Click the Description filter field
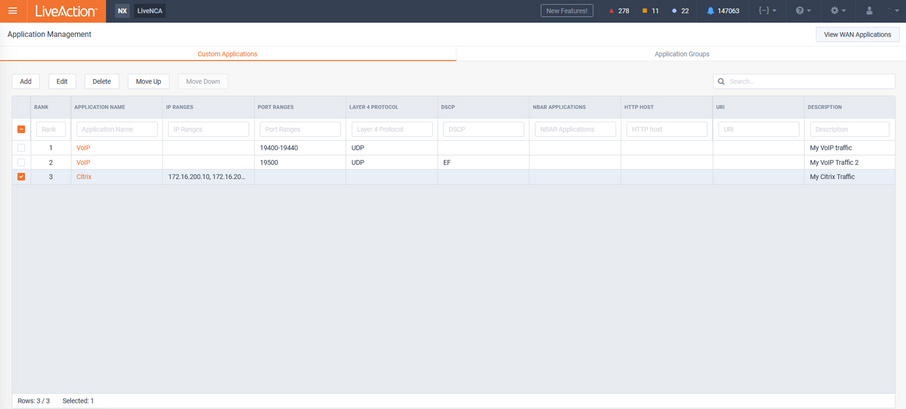 849,129
